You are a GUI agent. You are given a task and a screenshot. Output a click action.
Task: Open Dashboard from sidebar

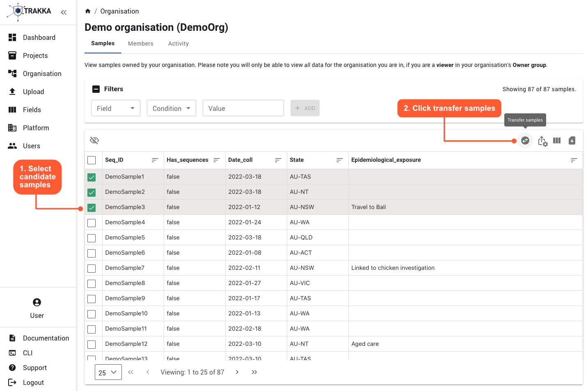pos(38,37)
